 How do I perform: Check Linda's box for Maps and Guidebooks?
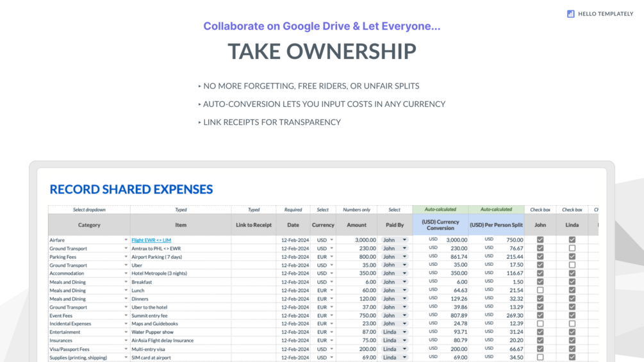572,324
